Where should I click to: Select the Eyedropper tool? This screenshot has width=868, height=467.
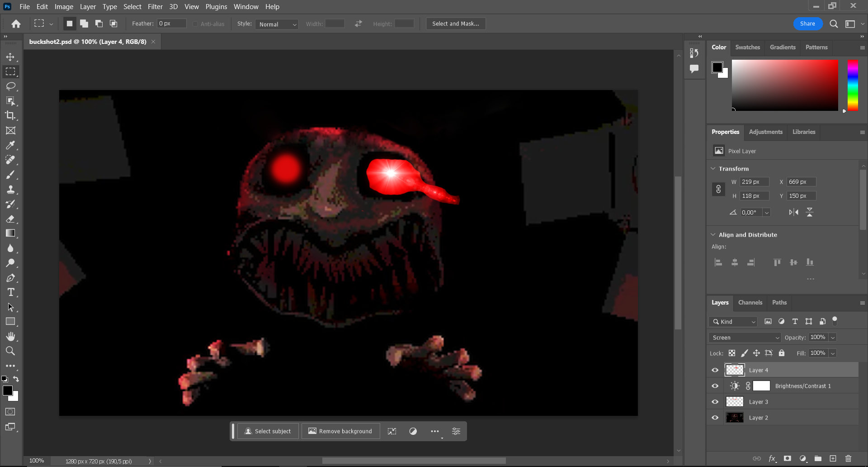click(x=11, y=145)
